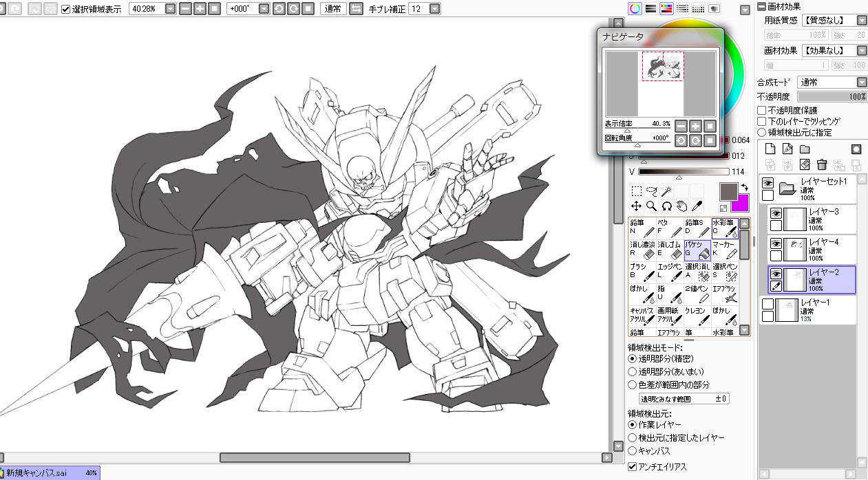Select 色差が範囲内の部分 detection mode
This screenshot has width=868, height=480.
coord(633,384)
